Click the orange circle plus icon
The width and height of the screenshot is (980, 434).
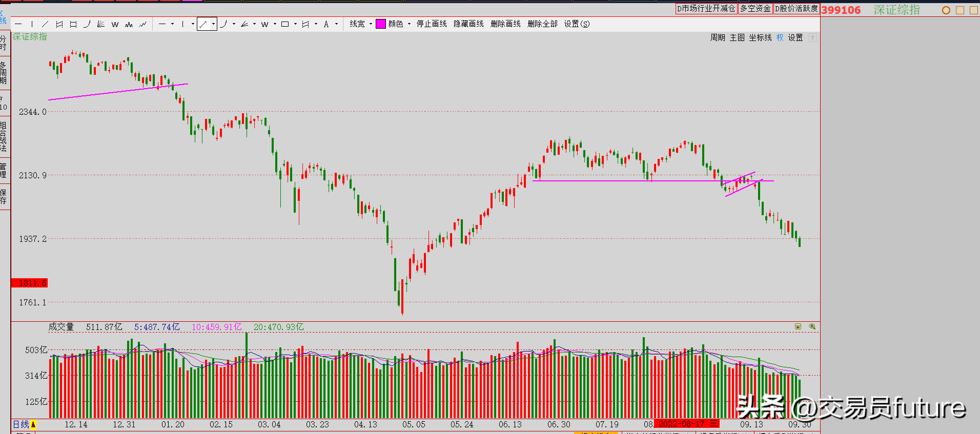pyautogui.click(x=946, y=10)
